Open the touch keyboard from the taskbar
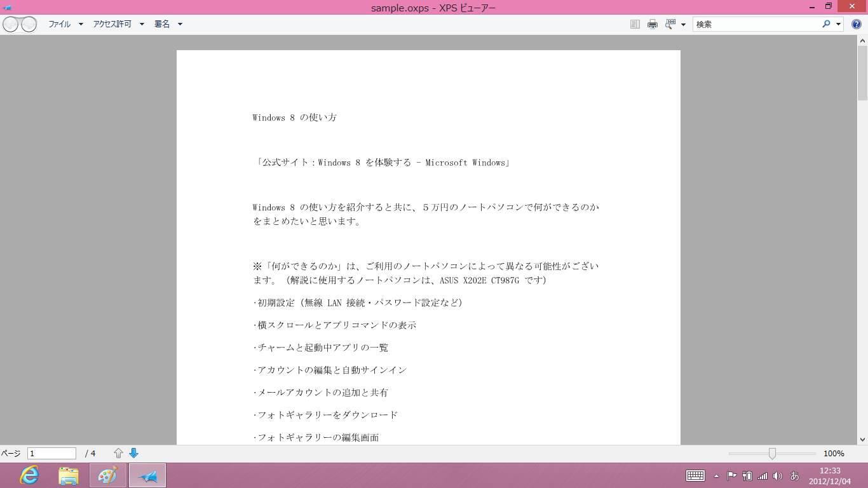This screenshot has height=488, width=868. (695, 475)
